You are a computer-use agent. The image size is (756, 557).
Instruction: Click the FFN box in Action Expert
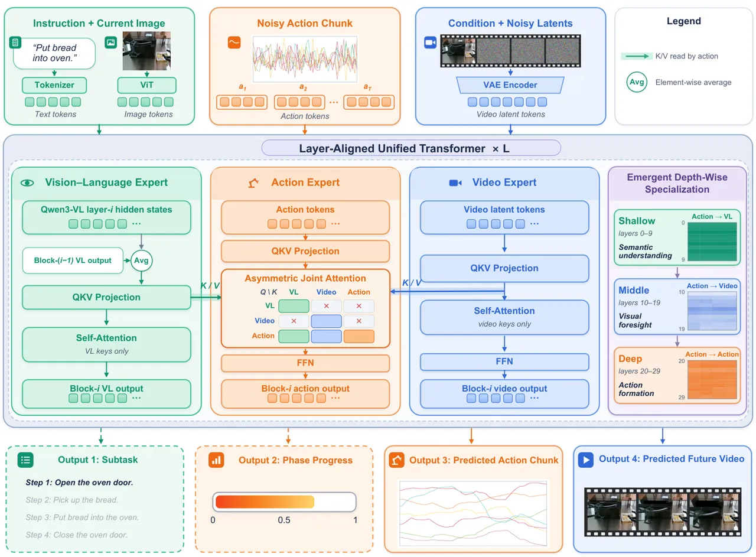click(305, 363)
